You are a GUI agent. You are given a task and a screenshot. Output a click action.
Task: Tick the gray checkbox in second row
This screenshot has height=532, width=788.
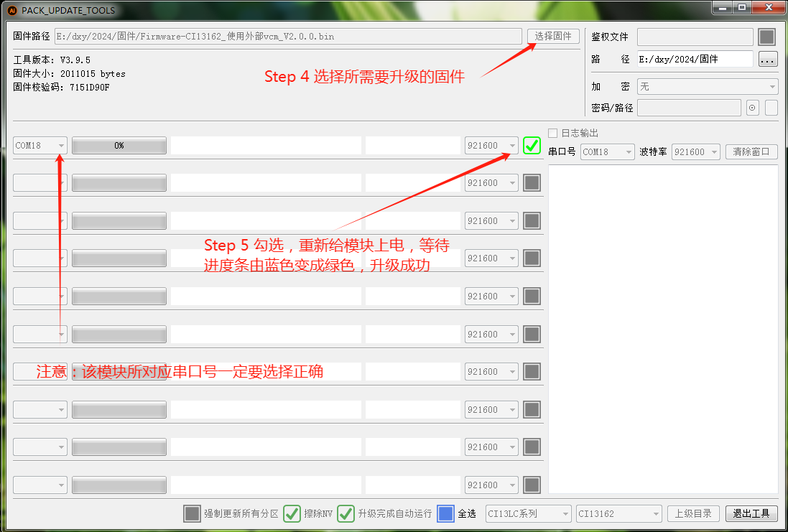tap(532, 183)
